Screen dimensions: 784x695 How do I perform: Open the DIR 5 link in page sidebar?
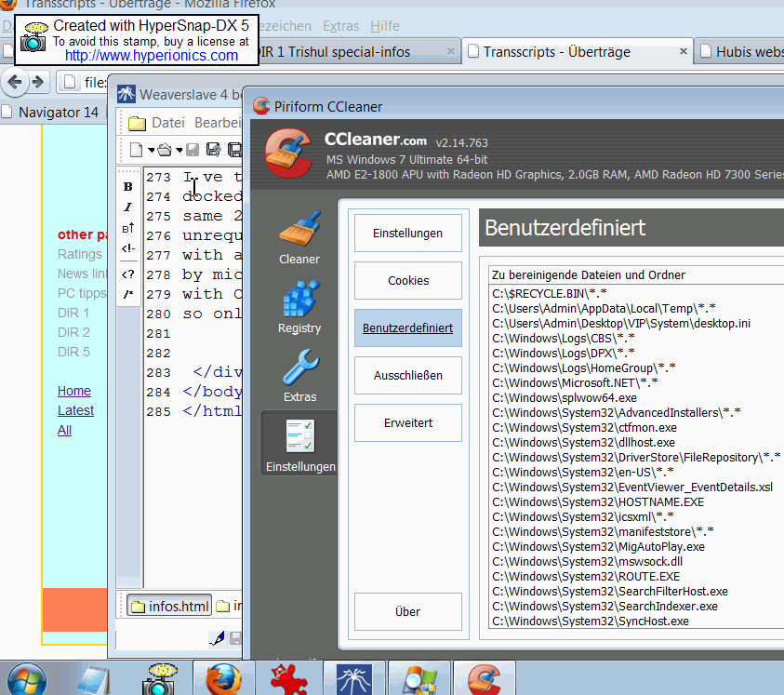(x=73, y=352)
